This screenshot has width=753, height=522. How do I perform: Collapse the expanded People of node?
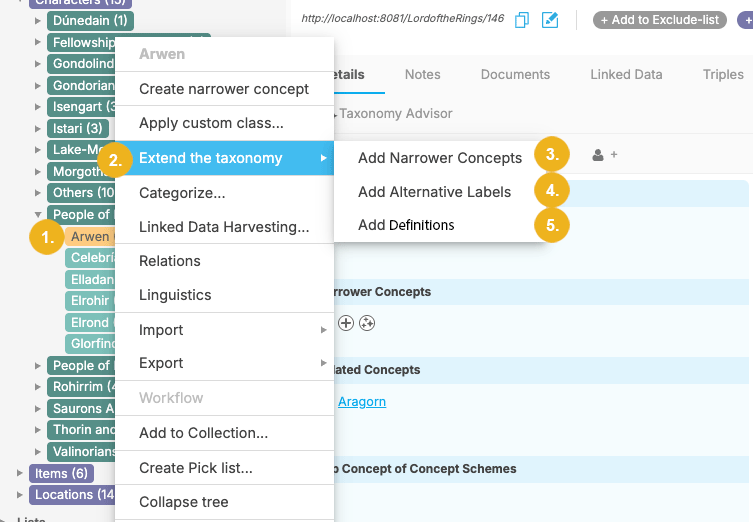click(37, 215)
